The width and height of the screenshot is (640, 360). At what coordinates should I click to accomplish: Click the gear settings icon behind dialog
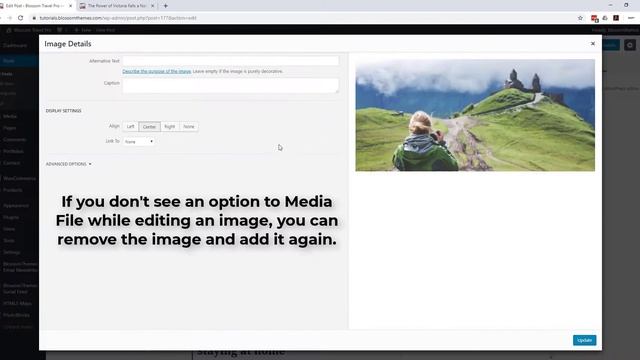(x=630, y=45)
